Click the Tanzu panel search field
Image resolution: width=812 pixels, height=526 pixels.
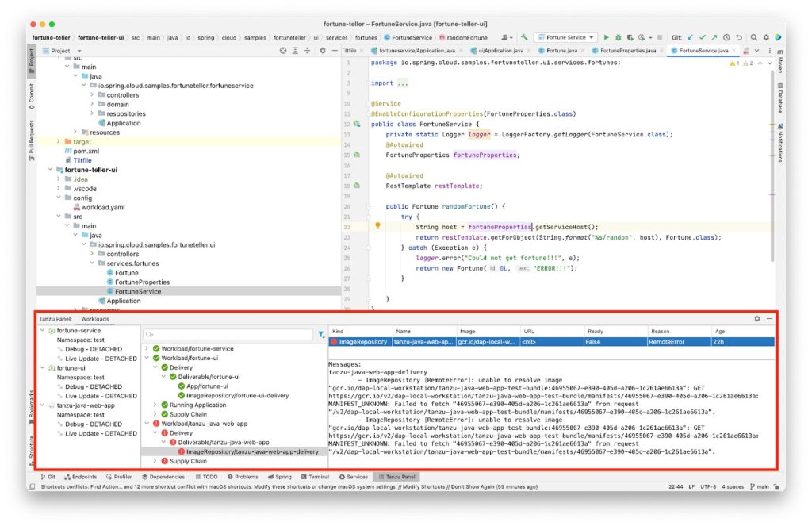click(230, 335)
